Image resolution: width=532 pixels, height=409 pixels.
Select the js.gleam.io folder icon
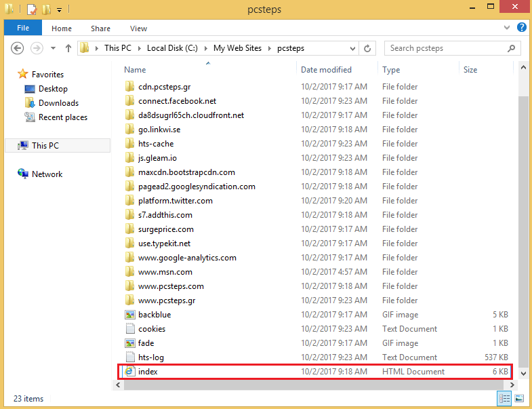point(129,158)
